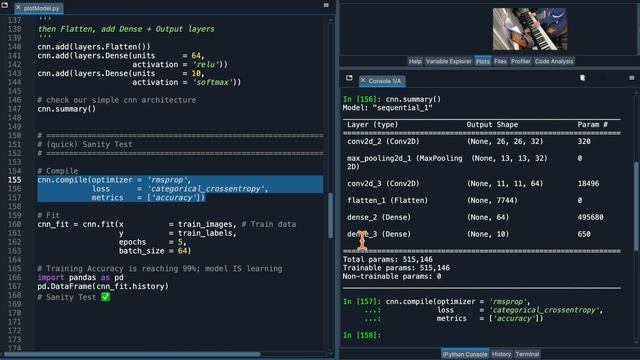Click train_labels argument in cnn.fit
This screenshot has height=360, width=640.
205,233
